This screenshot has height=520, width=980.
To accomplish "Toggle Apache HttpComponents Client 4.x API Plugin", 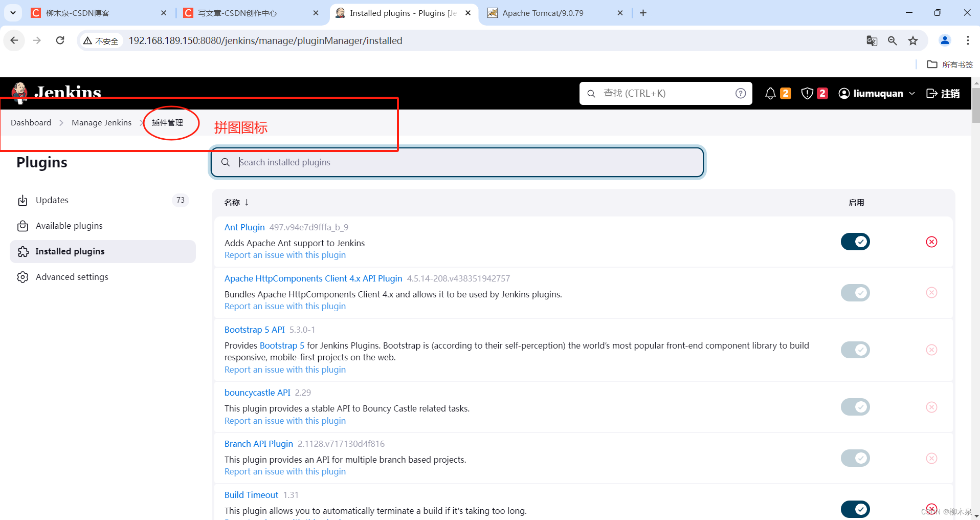I will tap(855, 293).
